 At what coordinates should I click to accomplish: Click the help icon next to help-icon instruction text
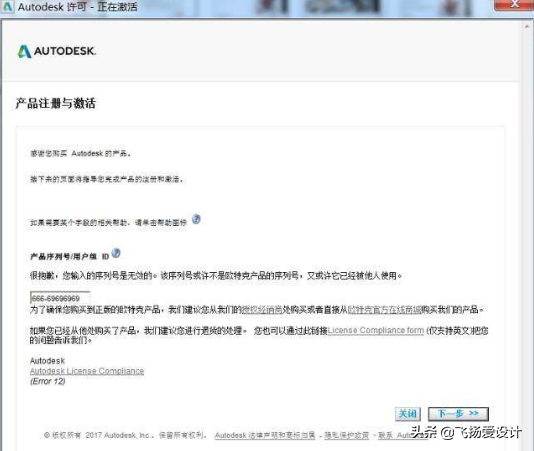click(196, 219)
